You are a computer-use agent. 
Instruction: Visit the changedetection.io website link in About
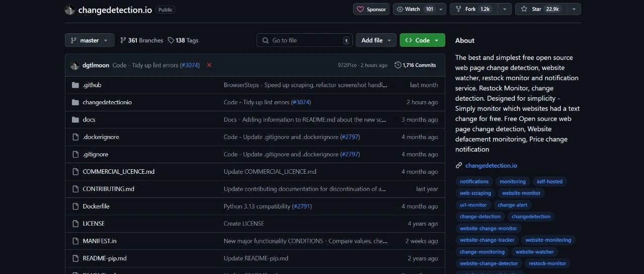(x=491, y=165)
